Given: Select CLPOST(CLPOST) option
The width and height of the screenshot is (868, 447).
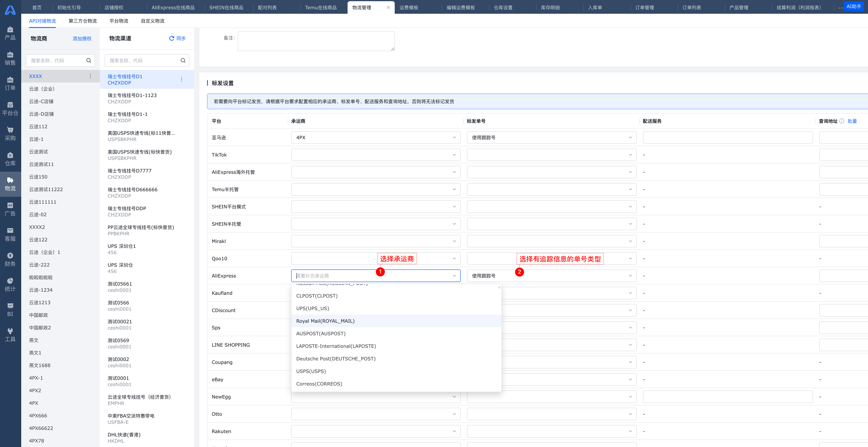Looking at the screenshot, I should 396,296.
